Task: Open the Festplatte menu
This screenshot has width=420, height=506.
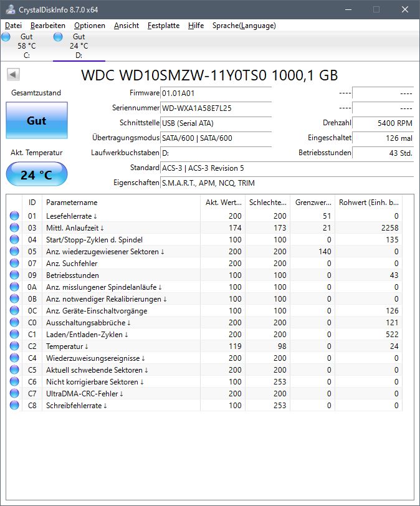Action: [x=163, y=26]
